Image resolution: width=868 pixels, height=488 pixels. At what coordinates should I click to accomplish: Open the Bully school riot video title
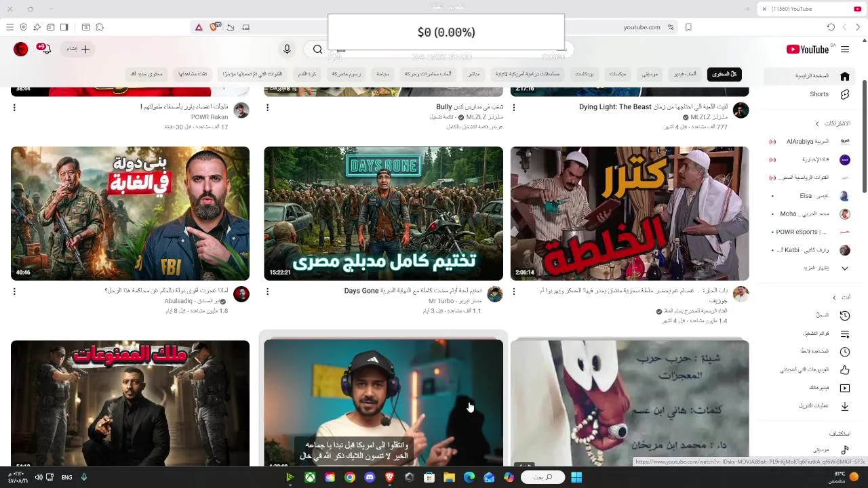click(x=470, y=107)
